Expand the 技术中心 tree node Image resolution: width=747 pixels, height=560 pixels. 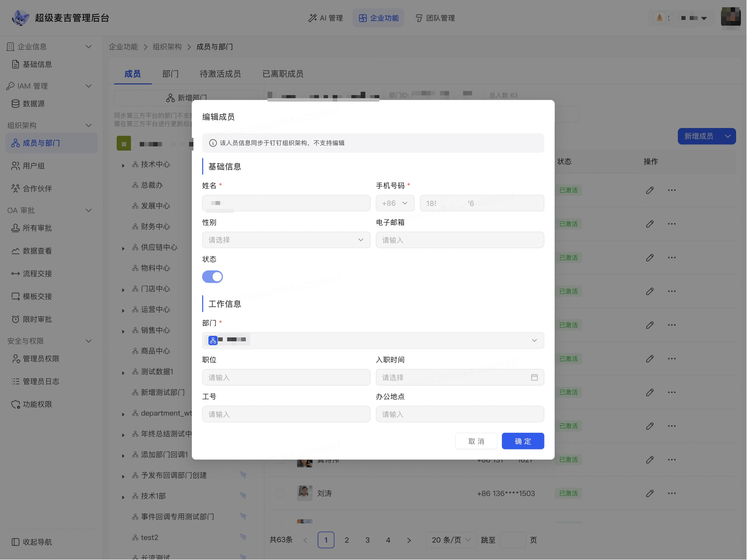click(123, 165)
